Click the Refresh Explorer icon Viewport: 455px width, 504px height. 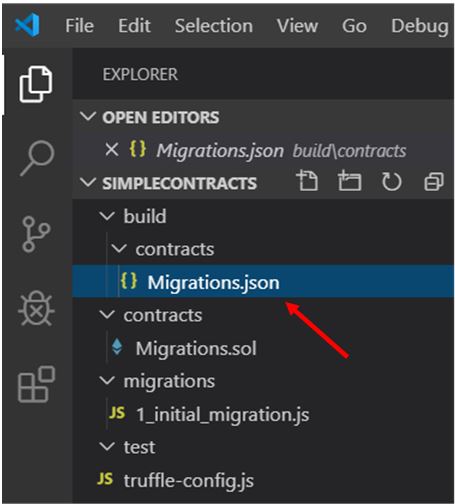click(391, 182)
